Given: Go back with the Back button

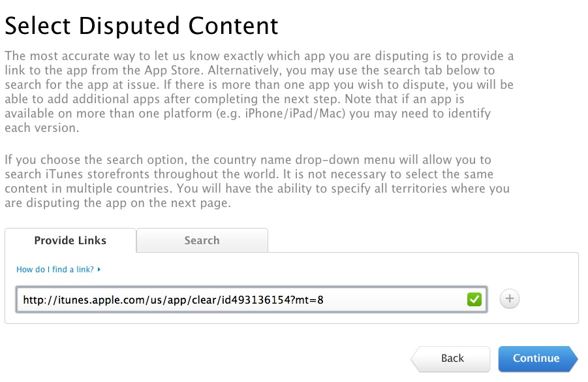Looking at the screenshot, I should (x=451, y=358).
